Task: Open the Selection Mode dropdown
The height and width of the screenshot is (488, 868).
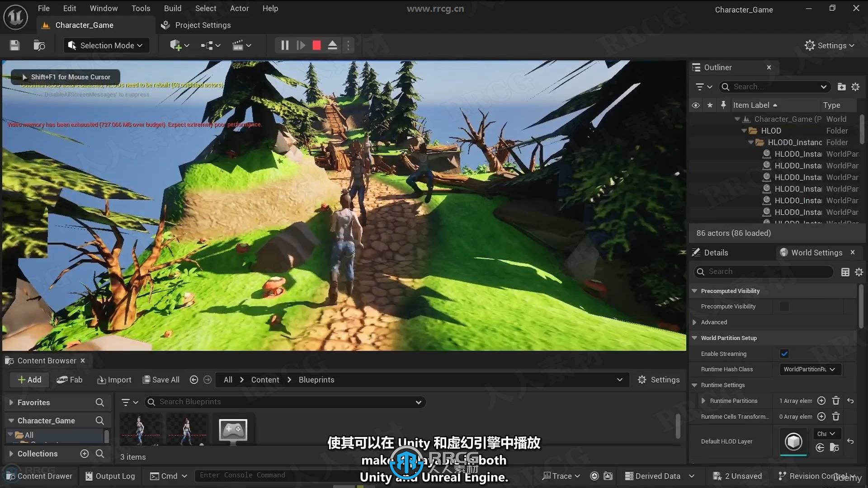Action: [x=106, y=45]
